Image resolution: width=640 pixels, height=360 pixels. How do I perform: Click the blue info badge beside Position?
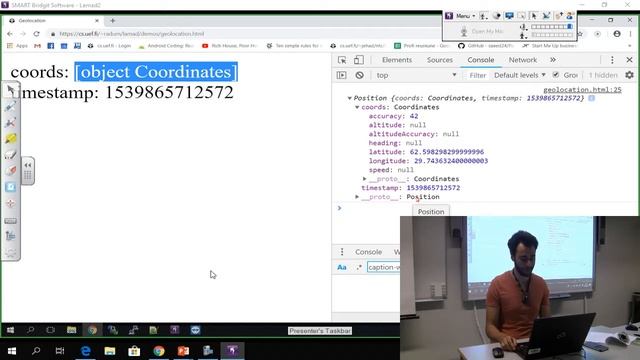(591, 98)
